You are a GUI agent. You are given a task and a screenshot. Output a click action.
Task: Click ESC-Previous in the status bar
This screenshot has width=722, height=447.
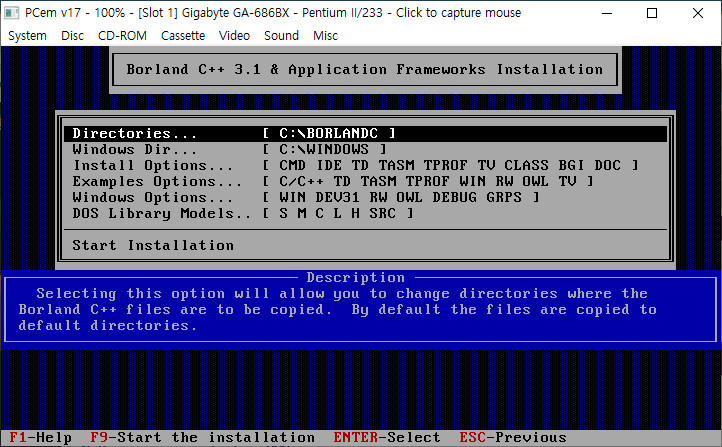512,437
